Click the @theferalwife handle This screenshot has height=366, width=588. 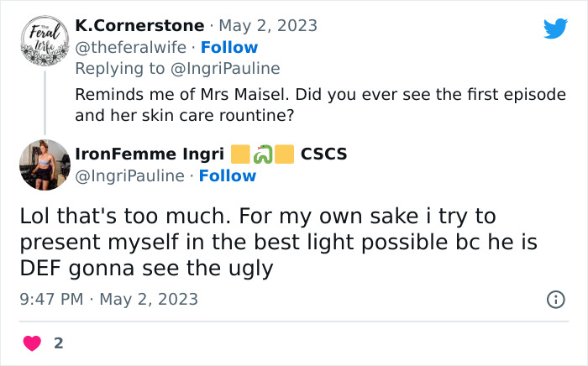click(129, 47)
